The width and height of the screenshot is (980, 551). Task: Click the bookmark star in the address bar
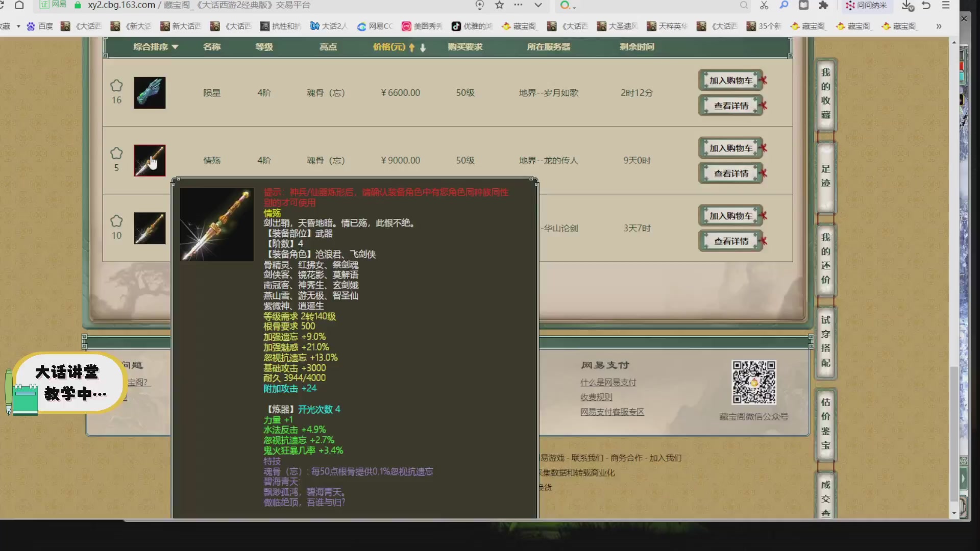499,6
